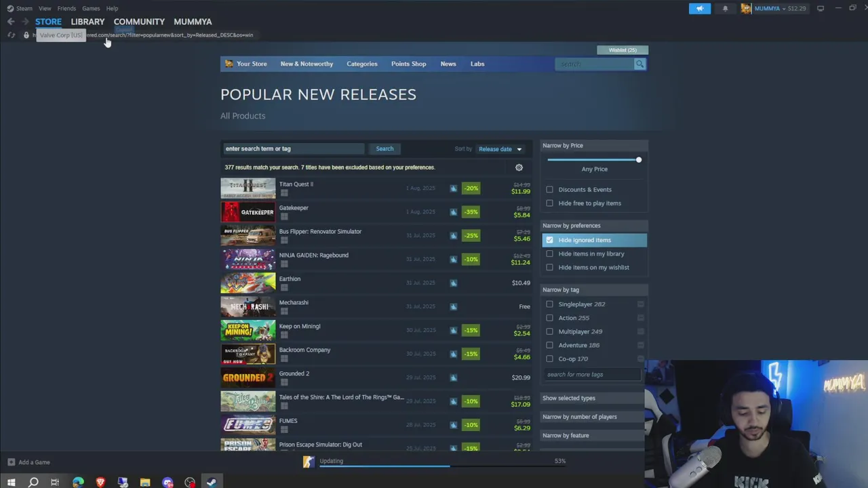The height and width of the screenshot is (488, 868).
Task: Open the announcements megaphone icon
Action: [700, 9]
